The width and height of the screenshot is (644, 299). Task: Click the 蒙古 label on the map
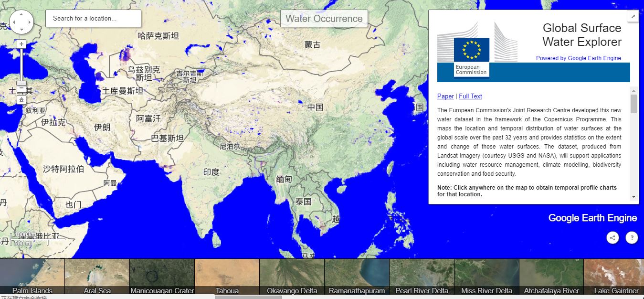coord(313,45)
